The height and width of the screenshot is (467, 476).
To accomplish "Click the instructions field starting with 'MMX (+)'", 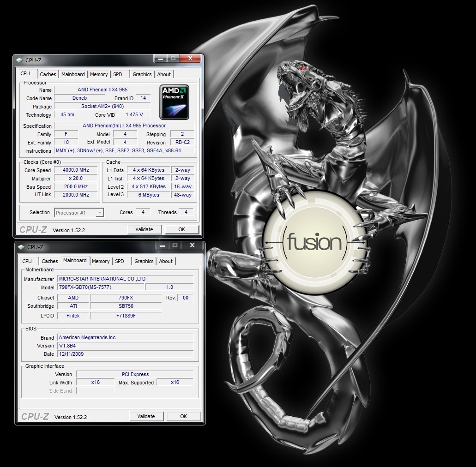I will 124,150.
